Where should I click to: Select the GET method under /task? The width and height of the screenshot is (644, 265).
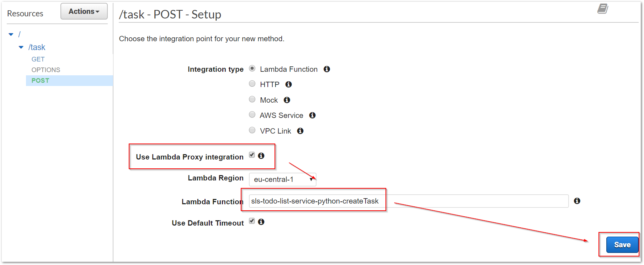tap(38, 59)
